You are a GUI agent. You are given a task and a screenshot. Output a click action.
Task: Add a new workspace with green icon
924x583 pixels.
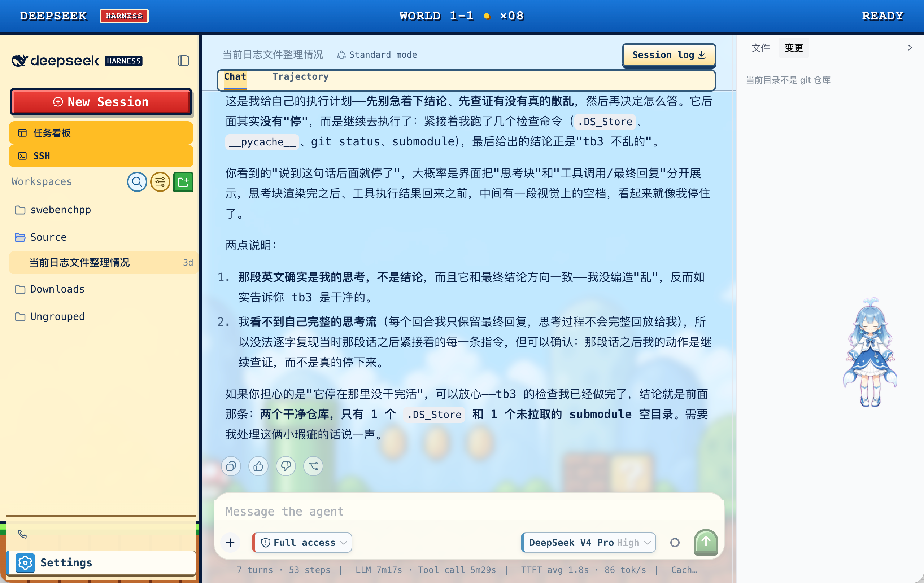183,182
